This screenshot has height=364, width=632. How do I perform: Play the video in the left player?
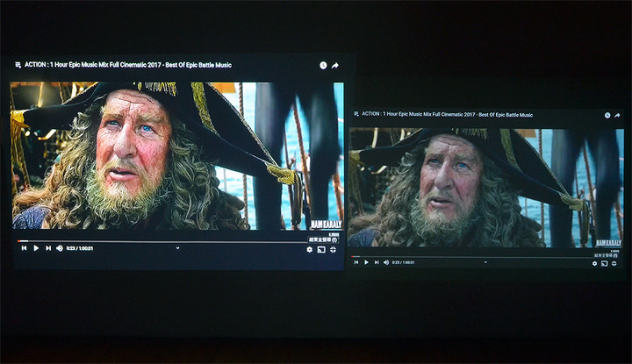coord(36,248)
